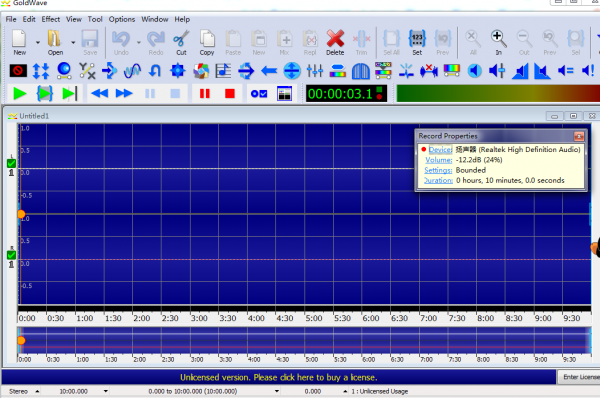Click the orange marker in main waveform
The width and height of the screenshot is (600, 398).
[x=21, y=214]
